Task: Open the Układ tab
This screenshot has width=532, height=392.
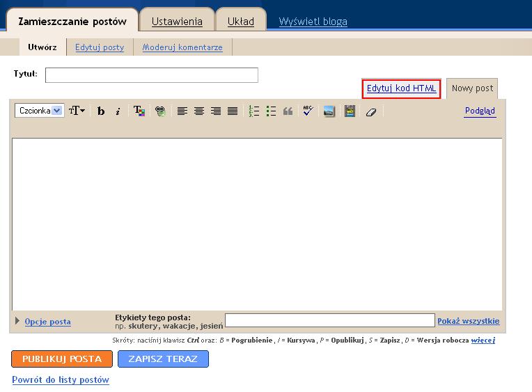Action: (240, 22)
